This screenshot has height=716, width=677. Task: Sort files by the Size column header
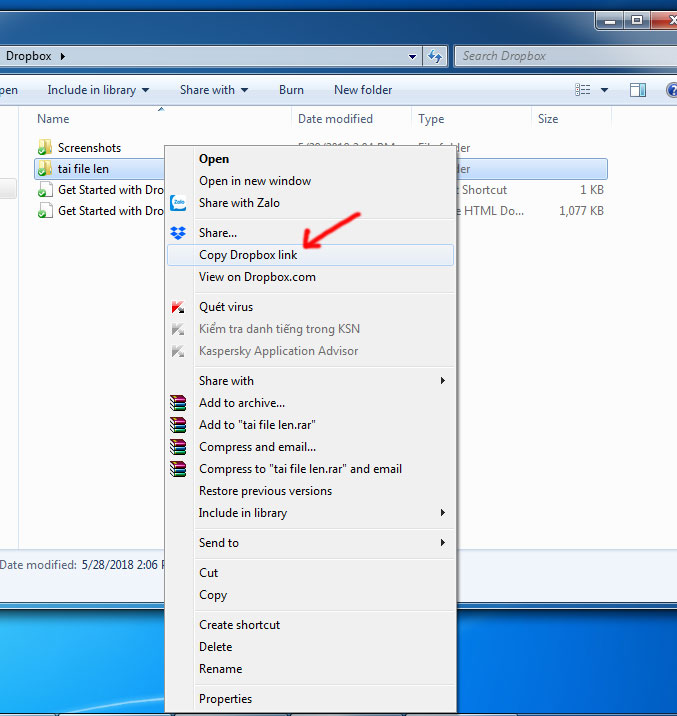(x=548, y=119)
